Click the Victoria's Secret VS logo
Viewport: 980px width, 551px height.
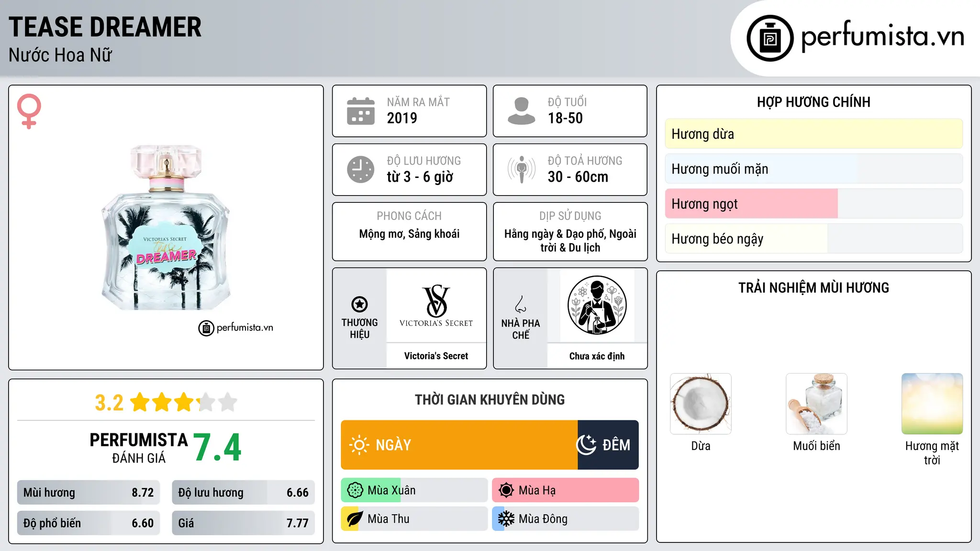(x=436, y=306)
